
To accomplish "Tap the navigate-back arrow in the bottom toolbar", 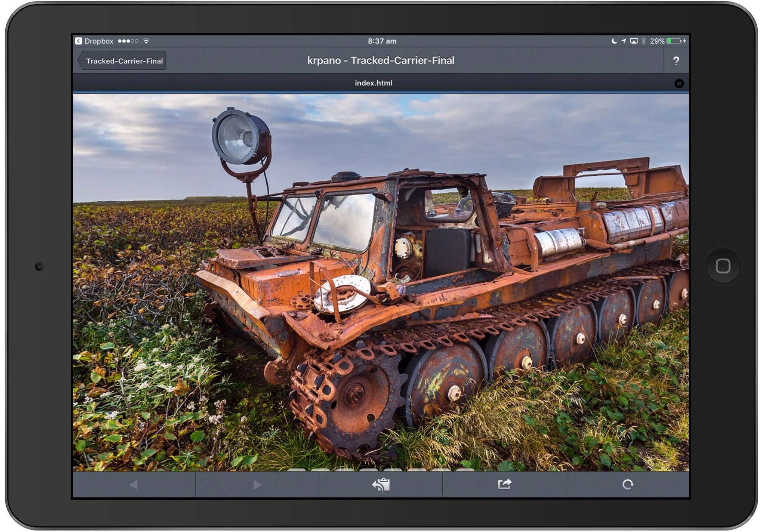I will point(134,485).
